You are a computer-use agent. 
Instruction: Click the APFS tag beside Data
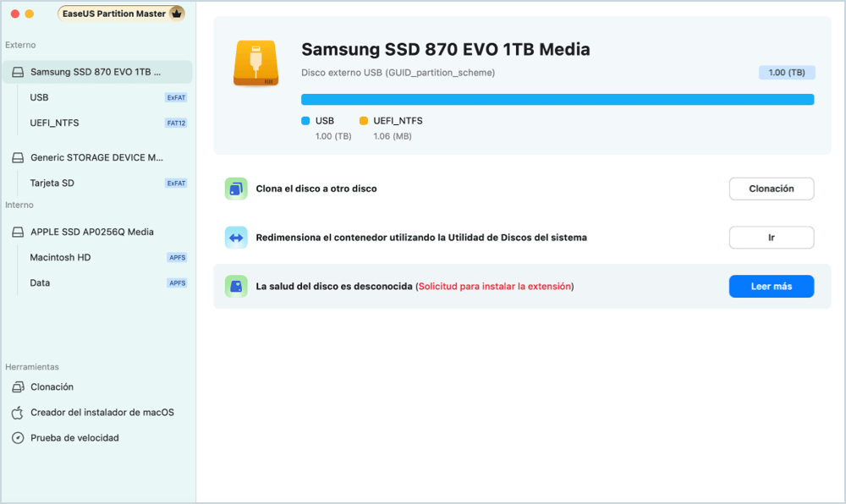(x=177, y=283)
